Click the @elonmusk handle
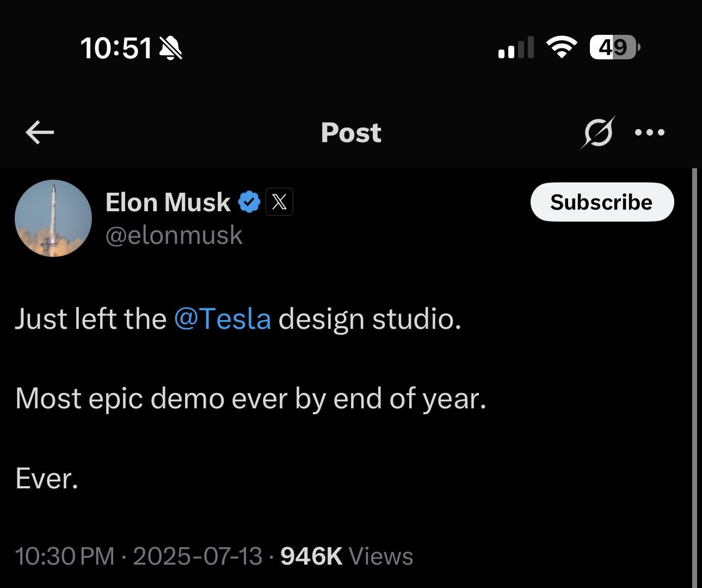 click(x=174, y=235)
